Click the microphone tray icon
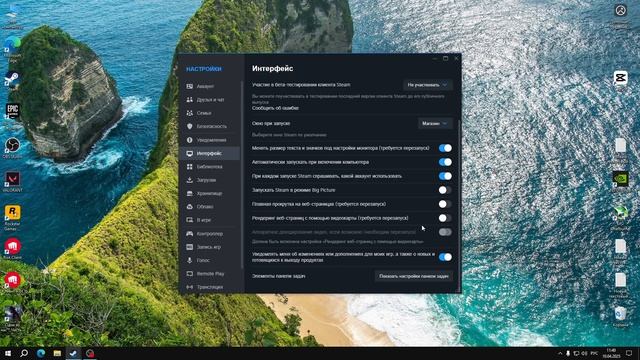Image resolution: width=640 pixels, height=360 pixels. pos(568,353)
